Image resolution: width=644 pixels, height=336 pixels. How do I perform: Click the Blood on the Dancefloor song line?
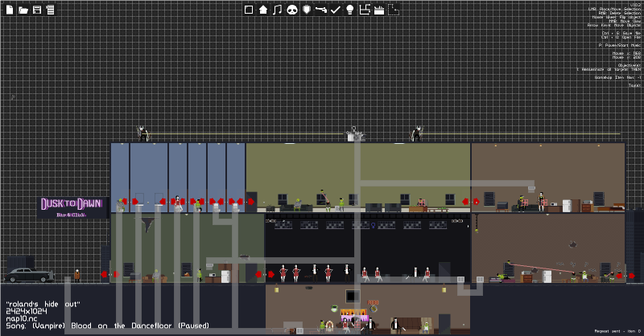pyautogui.click(x=108, y=326)
